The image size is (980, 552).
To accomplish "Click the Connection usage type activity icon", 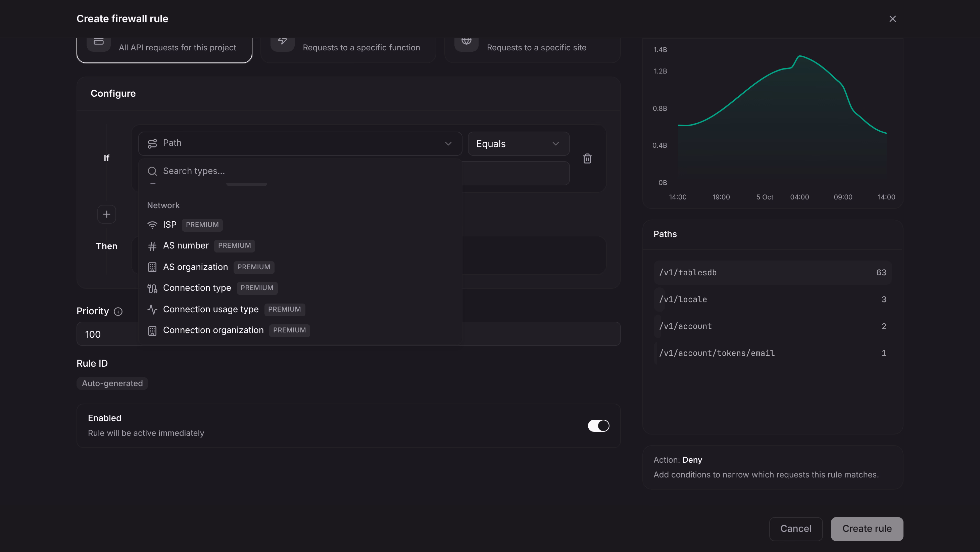I will click(x=152, y=310).
